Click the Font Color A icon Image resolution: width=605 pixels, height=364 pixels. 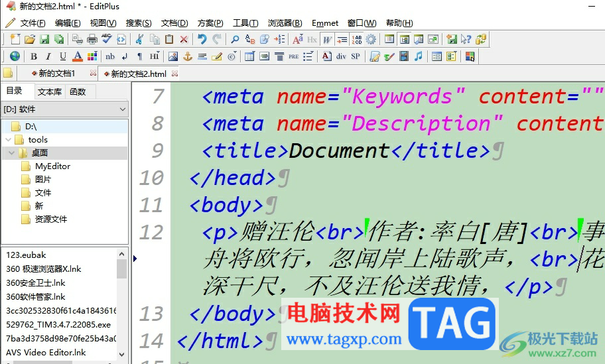tap(78, 56)
